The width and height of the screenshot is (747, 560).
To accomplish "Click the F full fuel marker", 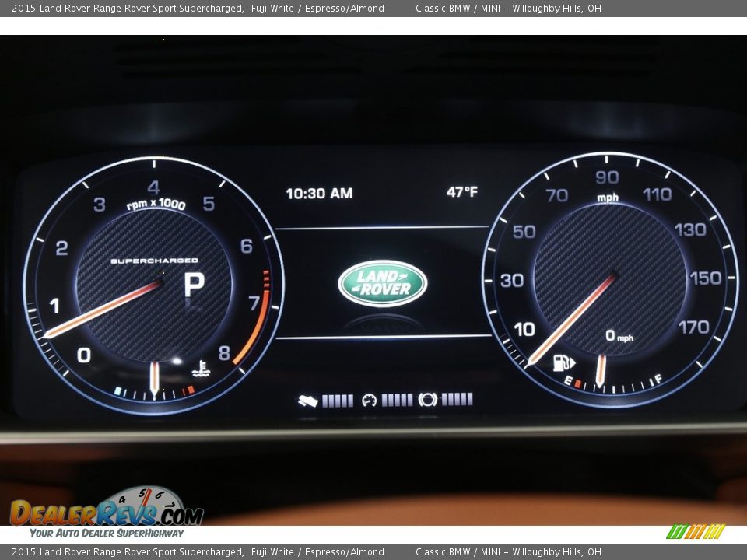I will pos(658,379).
